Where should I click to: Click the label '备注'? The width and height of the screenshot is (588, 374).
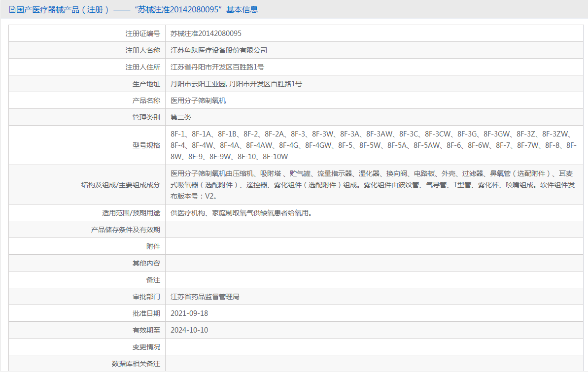click(153, 280)
